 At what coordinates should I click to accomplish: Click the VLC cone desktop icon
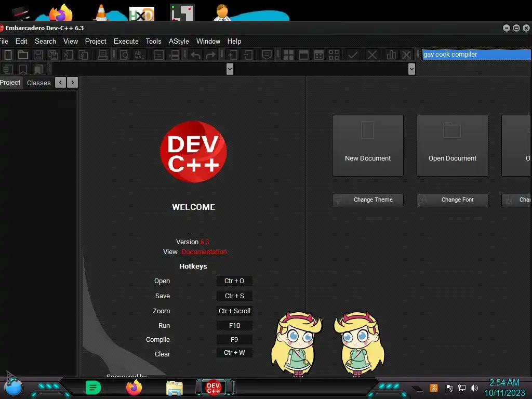(101, 12)
